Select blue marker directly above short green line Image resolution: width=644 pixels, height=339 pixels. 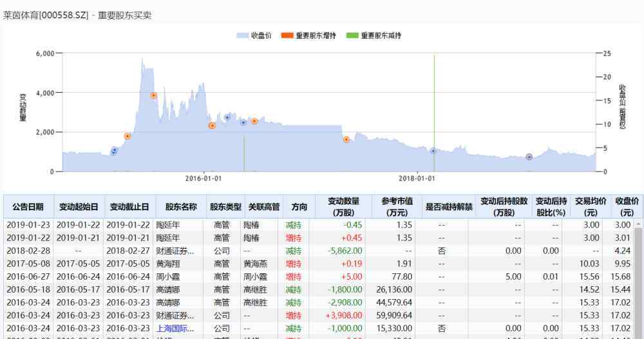point(243,122)
